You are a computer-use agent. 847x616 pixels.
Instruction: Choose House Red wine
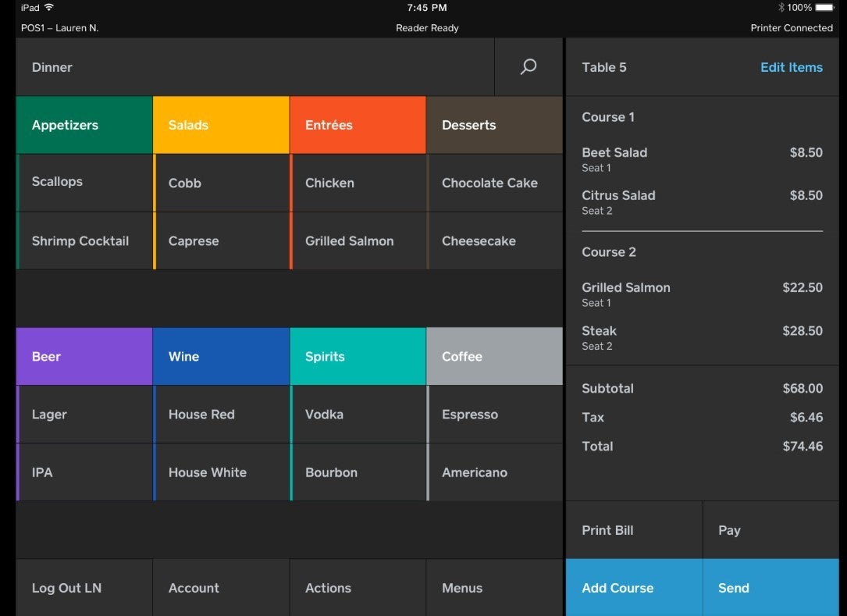(221, 415)
